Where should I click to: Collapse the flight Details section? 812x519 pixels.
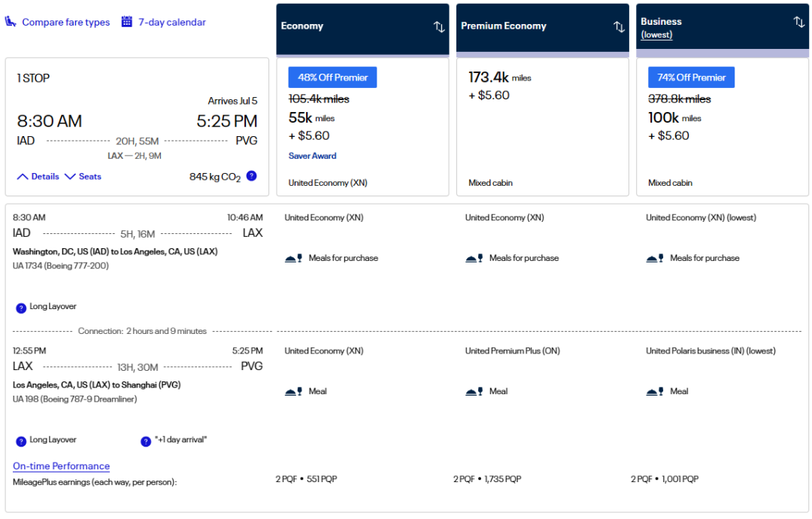click(x=38, y=177)
